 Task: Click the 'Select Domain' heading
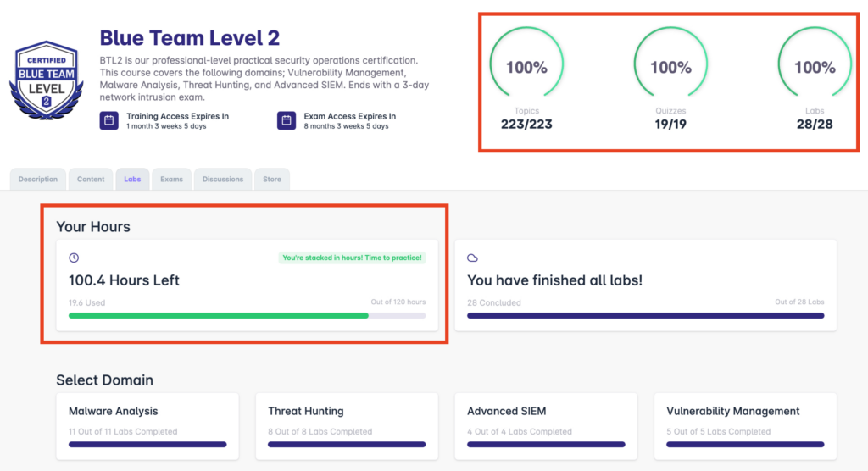tap(104, 380)
